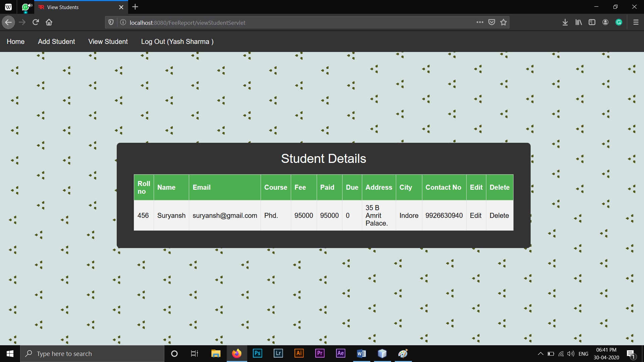Toggle the sidebar view icon
The width and height of the screenshot is (644, 362).
592,22
